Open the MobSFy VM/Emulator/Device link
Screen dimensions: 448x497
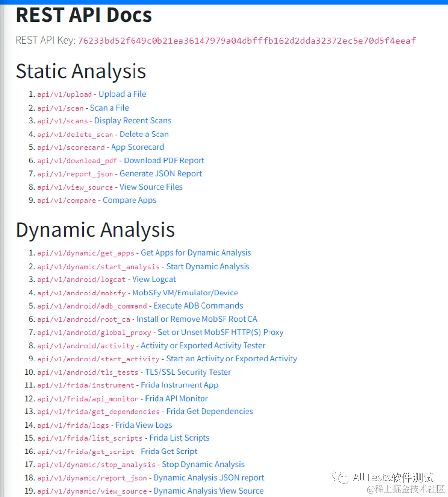click(x=185, y=293)
